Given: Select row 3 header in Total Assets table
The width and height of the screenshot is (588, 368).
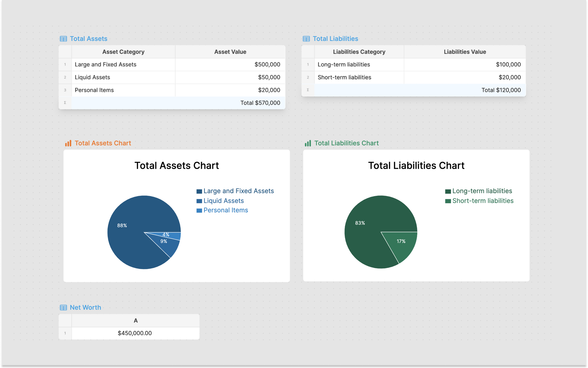Looking at the screenshot, I should point(65,90).
